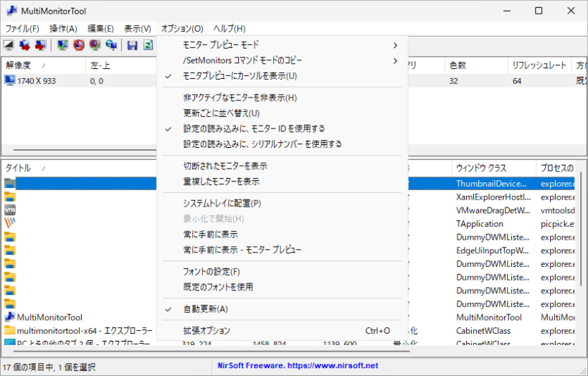Enable システムトレイに配置(P) option
Image resolution: width=588 pixels, height=376 pixels.
282,203
